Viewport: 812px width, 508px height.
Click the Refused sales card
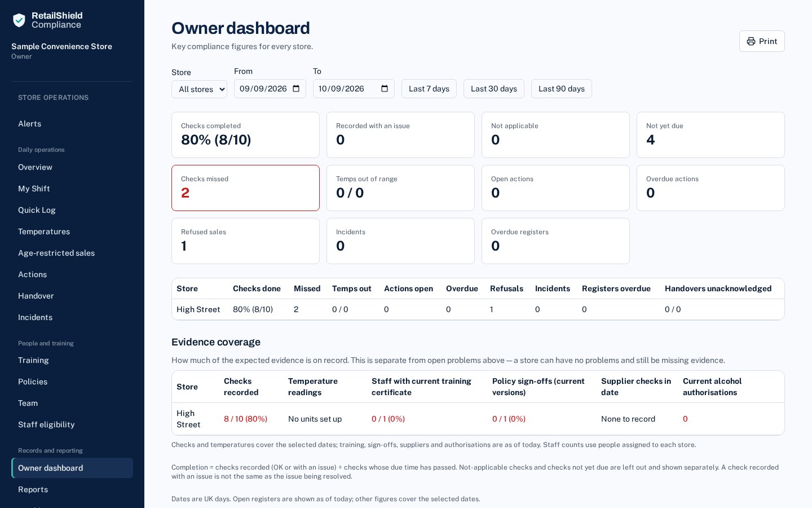(245, 241)
